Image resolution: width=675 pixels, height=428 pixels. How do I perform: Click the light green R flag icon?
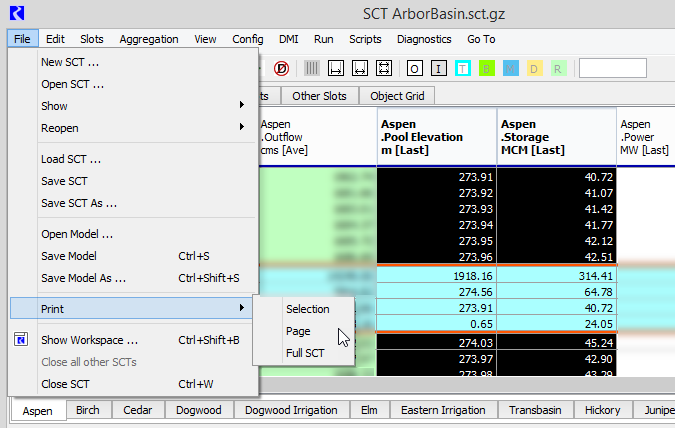(558, 68)
